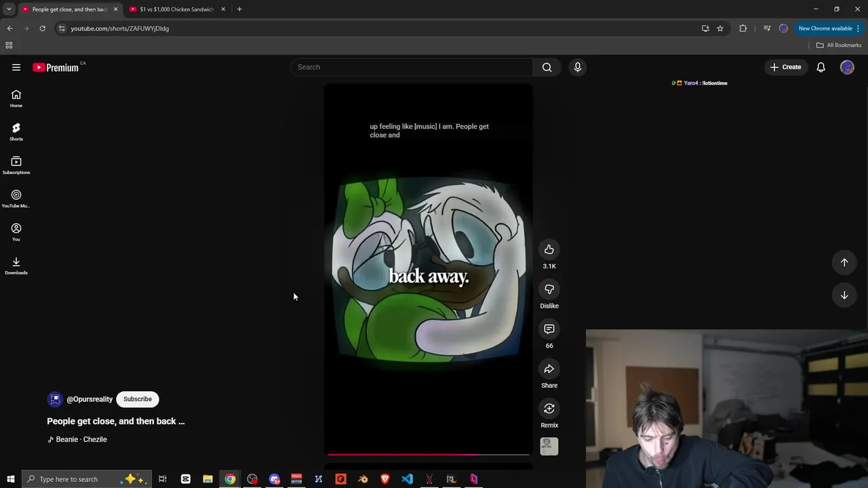Click the YouTube Premium logo
868x488 pixels.
click(56, 67)
